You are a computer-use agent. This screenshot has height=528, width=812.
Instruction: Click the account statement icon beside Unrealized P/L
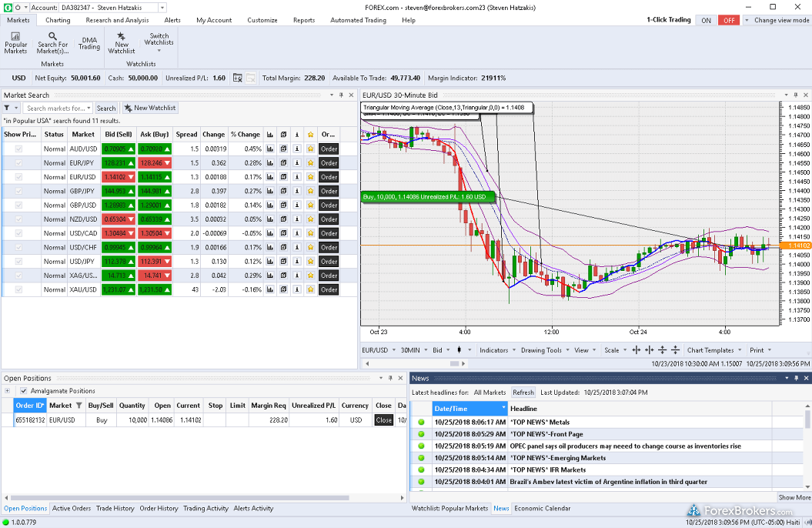[x=238, y=78]
